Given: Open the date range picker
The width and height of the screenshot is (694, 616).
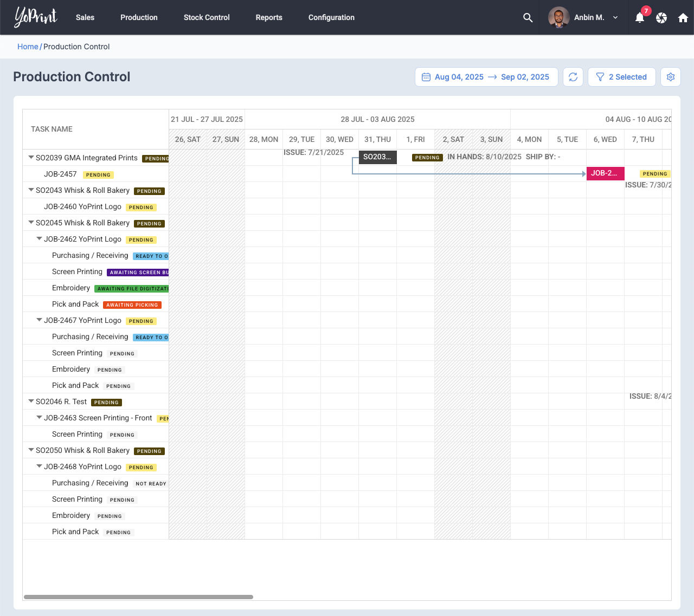Looking at the screenshot, I should point(486,77).
